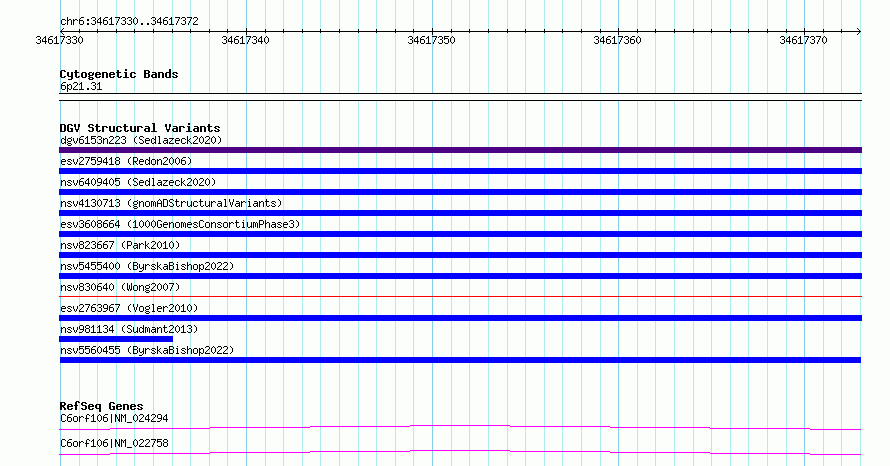Select the 6p21.31 band label
Image resolution: width=890 pixels, height=466 pixels.
tap(81, 86)
